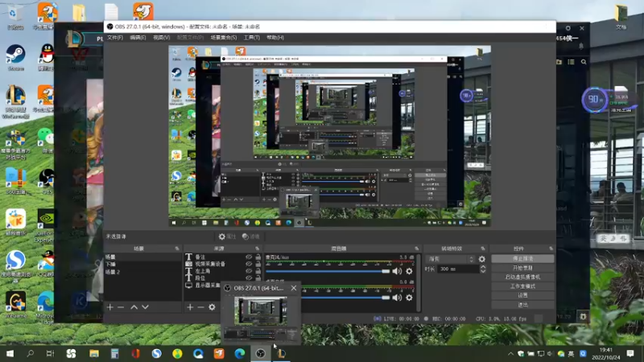The height and width of the screenshot is (362, 644).
Task: Open the 工具(T) menu in OBS
Action: pyautogui.click(x=251, y=37)
